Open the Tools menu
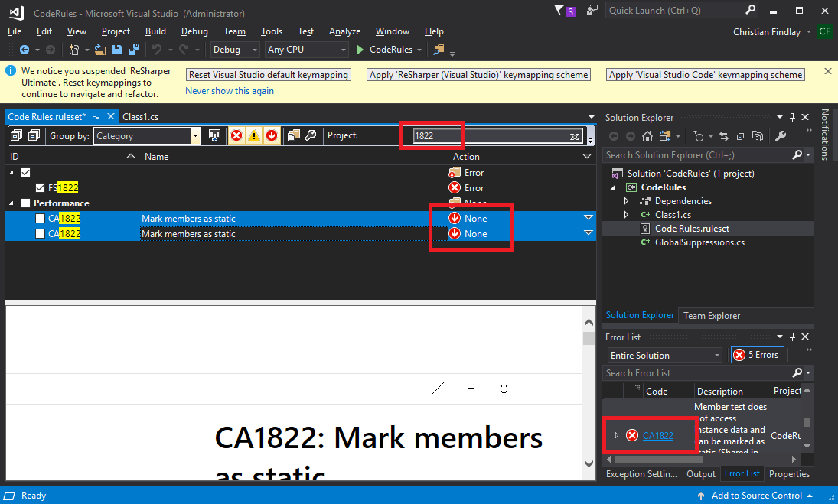The width and height of the screenshot is (838, 504). click(272, 31)
